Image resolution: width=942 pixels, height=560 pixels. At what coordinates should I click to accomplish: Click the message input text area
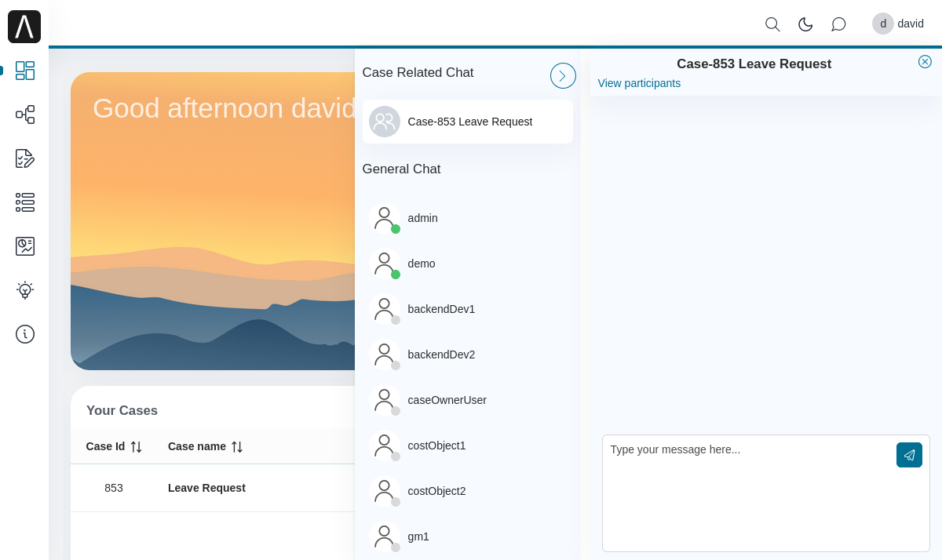tap(746, 494)
